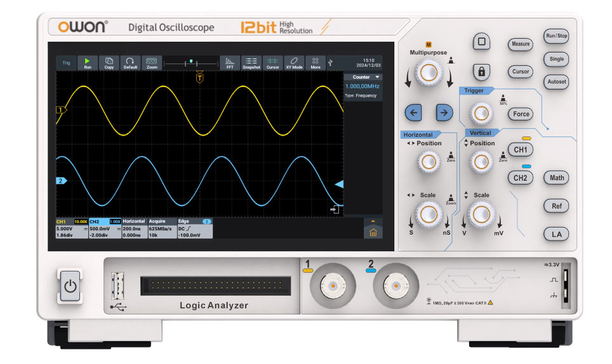Push the Math button
Viewport: 612px width, 364px height.
click(557, 178)
